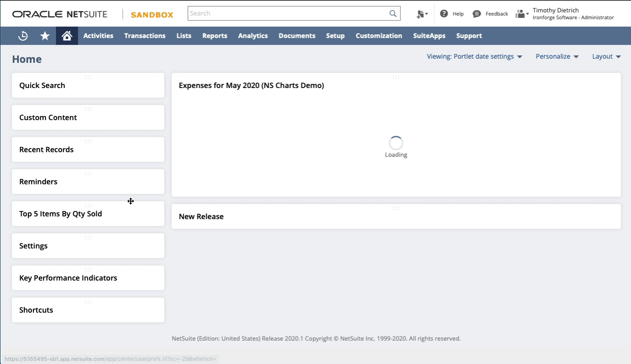Grab the New Release portlet drag handle
631x364 pixels.
pyautogui.click(x=396, y=208)
